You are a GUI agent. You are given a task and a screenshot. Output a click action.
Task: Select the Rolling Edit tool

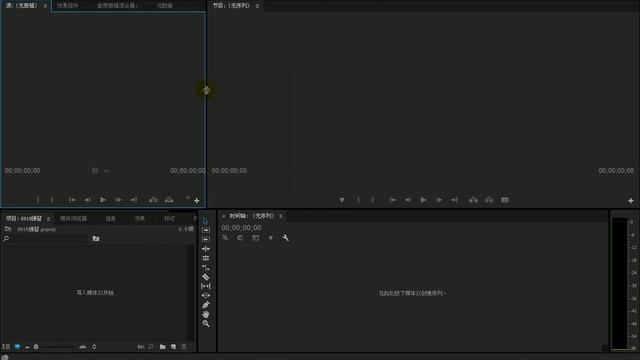click(x=206, y=258)
